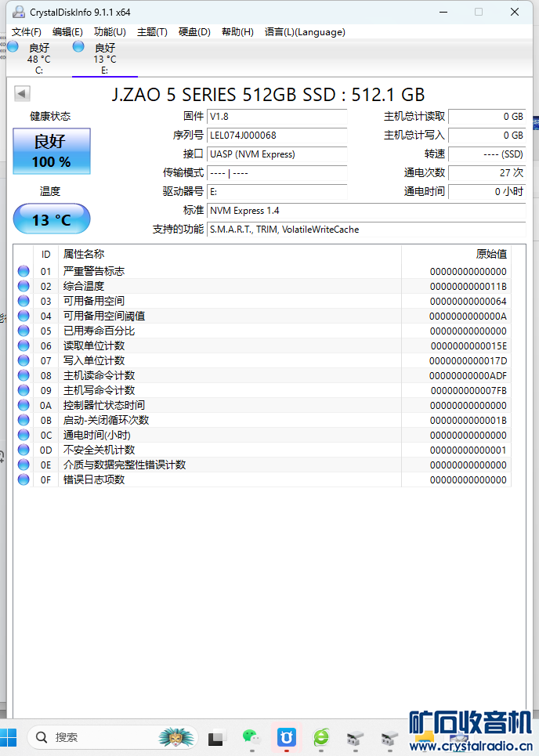Select raw value 0000000000ADF
Image resolution: width=539 pixels, height=756 pixels.
click(468, 375)
